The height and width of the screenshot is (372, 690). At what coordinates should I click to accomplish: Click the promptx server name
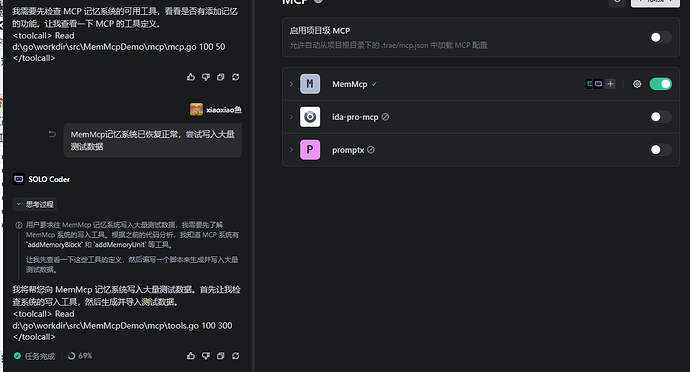(348, 150)
